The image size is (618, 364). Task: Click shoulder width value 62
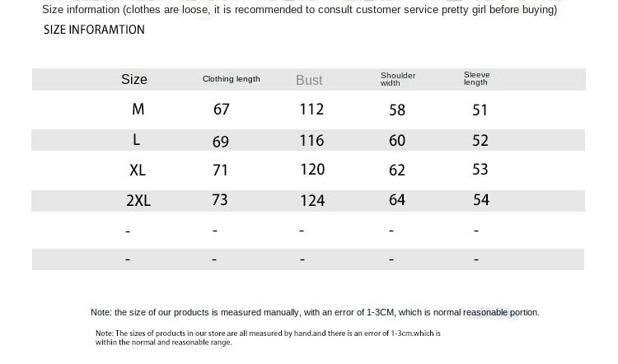pos(397,170)
